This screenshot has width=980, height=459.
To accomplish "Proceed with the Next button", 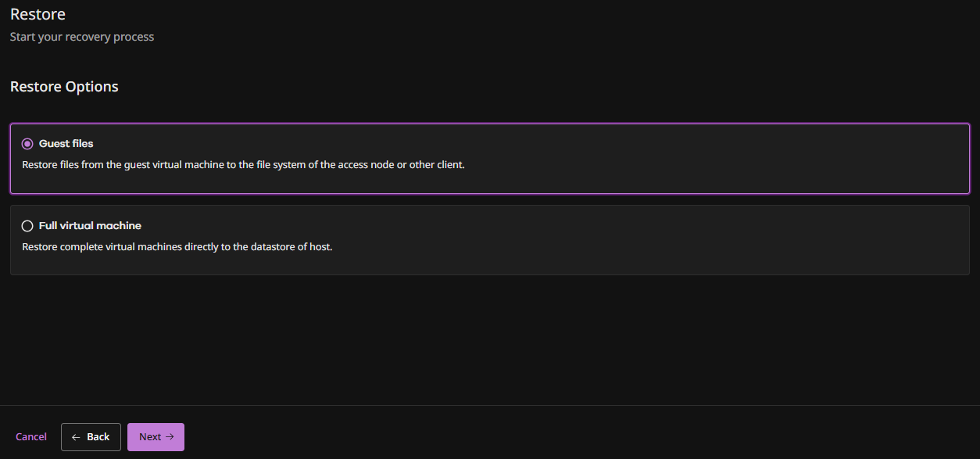I will 156,437.
